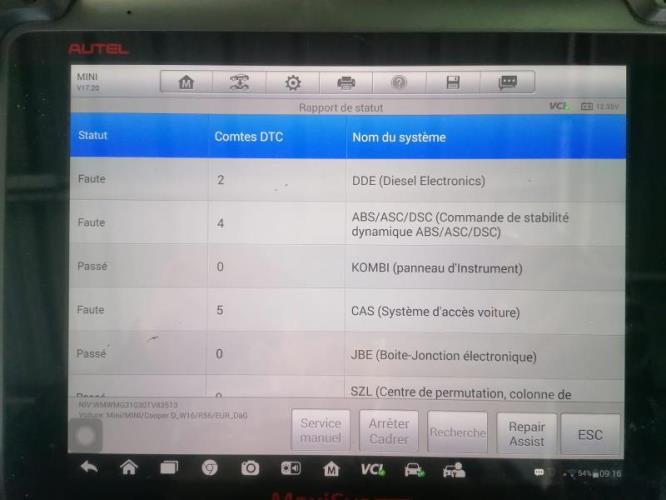The image size is (666, 500).
Task: Take screenshot with camera icon
Action: (x=250, y=468)
